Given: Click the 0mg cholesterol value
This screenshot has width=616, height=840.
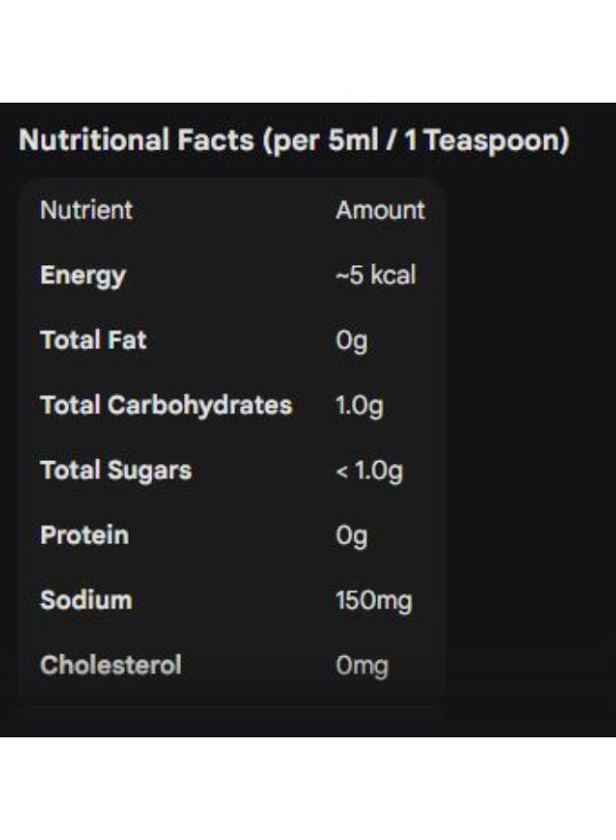Looking at the screenshot, I should tap(362, 667).
